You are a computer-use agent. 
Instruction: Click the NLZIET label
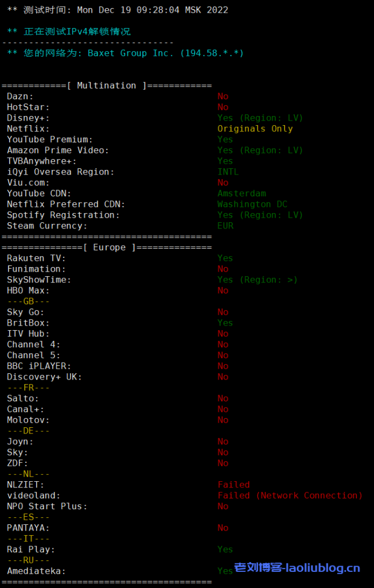25,485
